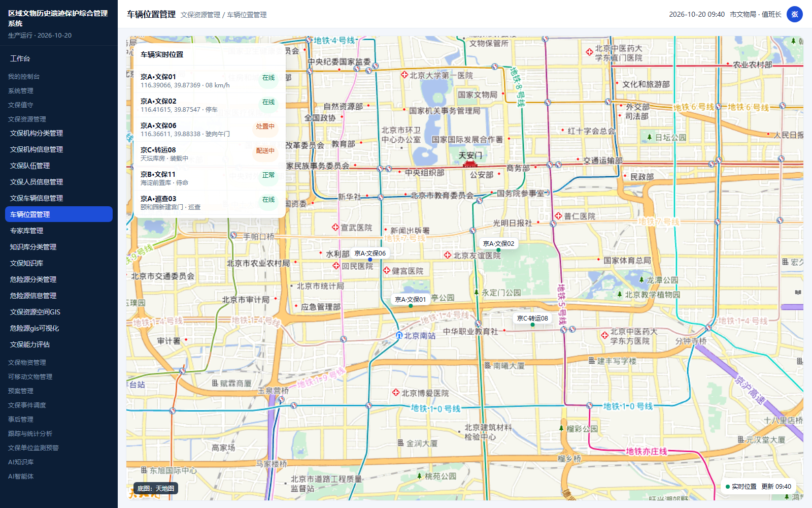
Task: Open 我的控制台 sidebar entry
Action: click(x=24, y=76)
